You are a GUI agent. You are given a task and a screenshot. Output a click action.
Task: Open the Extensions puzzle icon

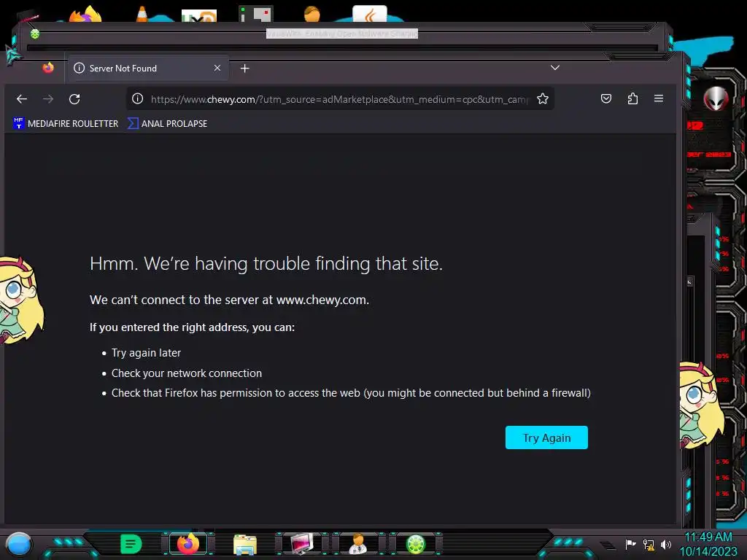pos(632,98)
